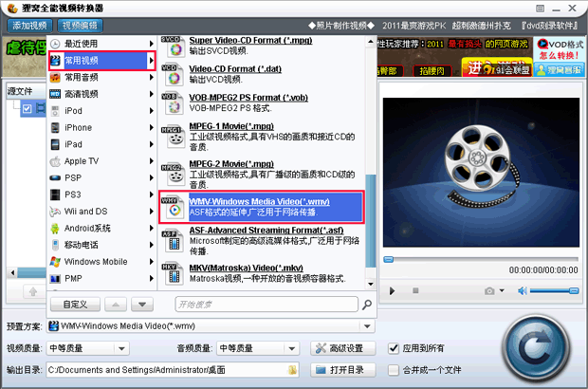The height and width of the screenshot is (389, 588).
Task: Click the Super Video-CD Format SVCD icon
Action: click(174, 46)
